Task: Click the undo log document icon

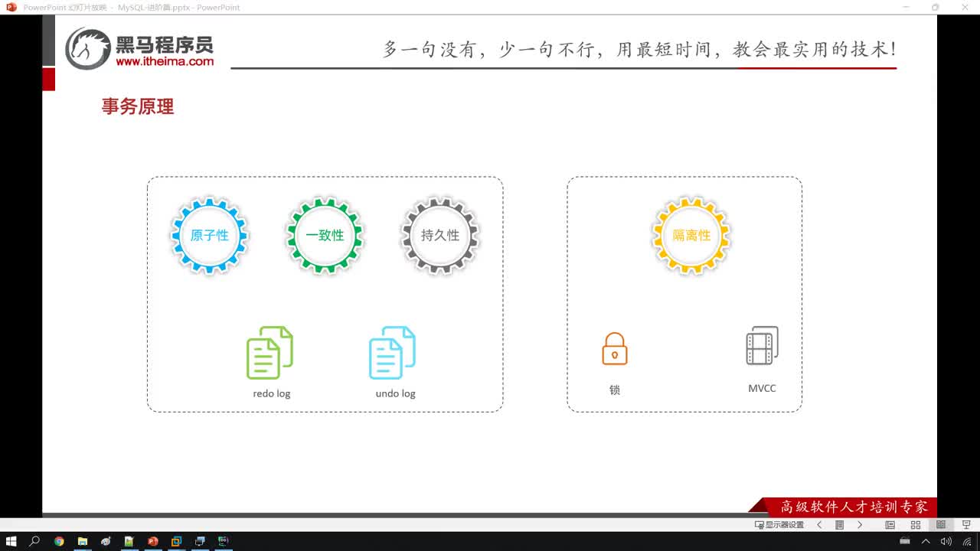Action: (392, 352)
